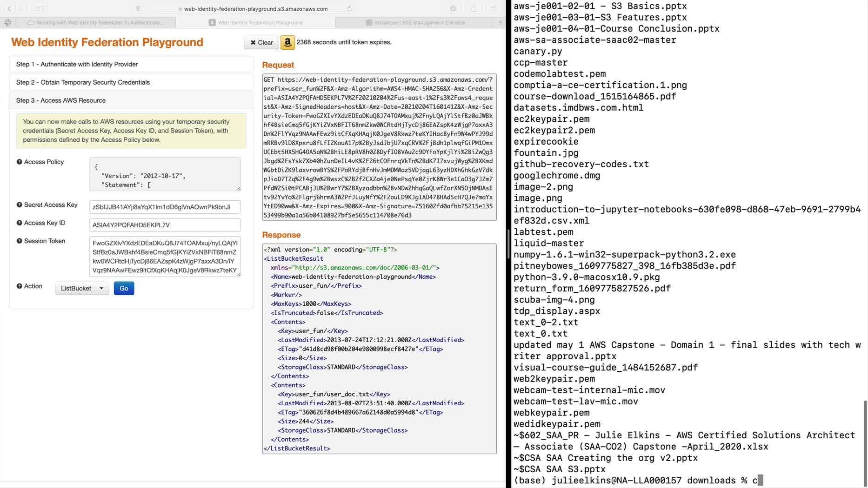Click the IsTruncated false line in response
This screenshot has width=868, height=488.
327,313
